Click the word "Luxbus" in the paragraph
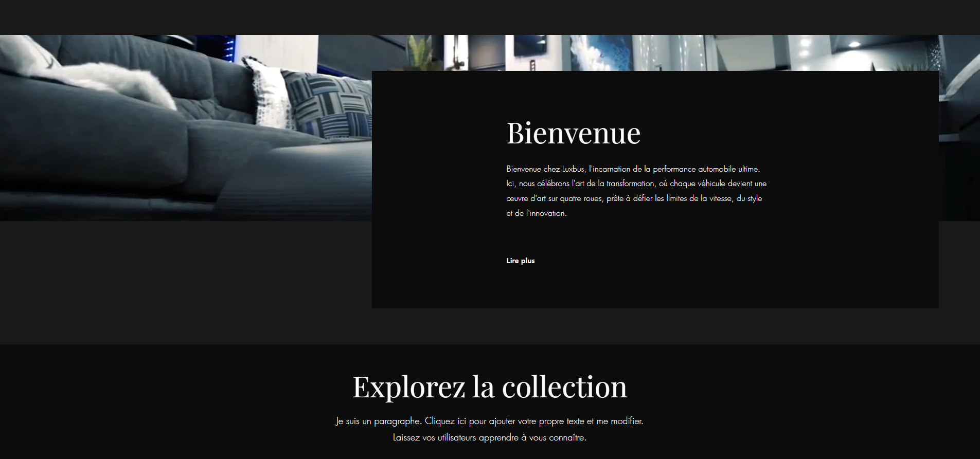The image size is (980, 459). 573,169
